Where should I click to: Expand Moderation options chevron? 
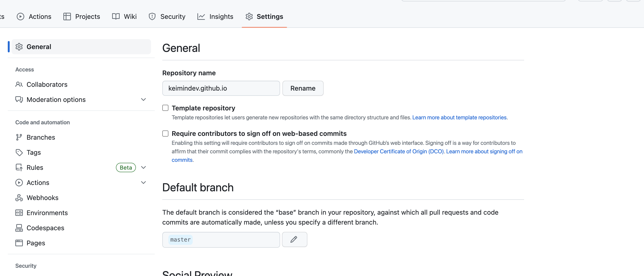click(x=143, y=99)
